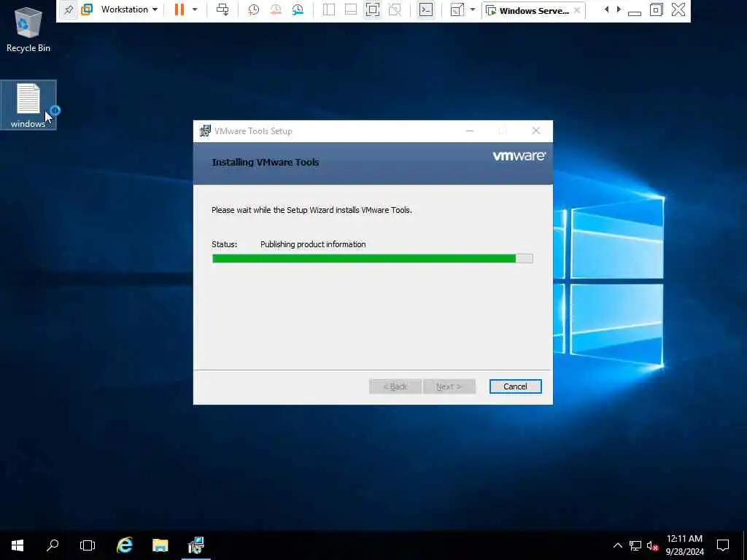Open the taskbar search
This screenshot has width=747, height=560.
pyautogui.click(x=53, y=545)
